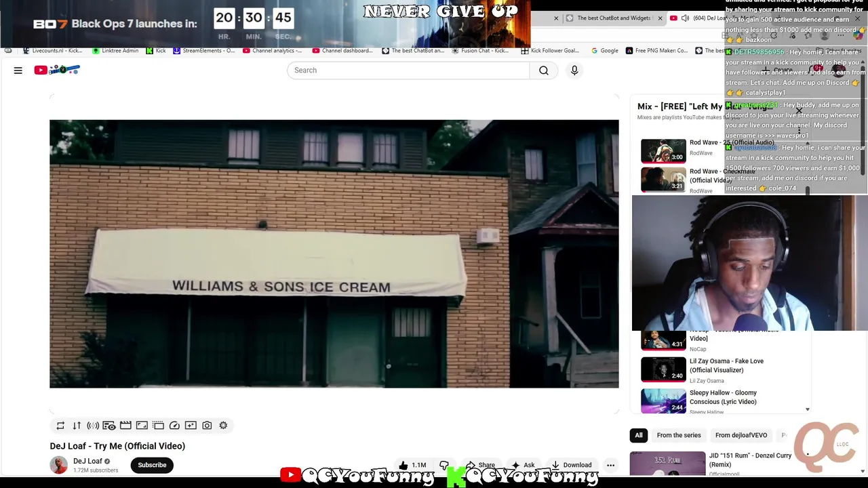Click the video player showing Williams & Sons Ice Cream

point(334,253)
